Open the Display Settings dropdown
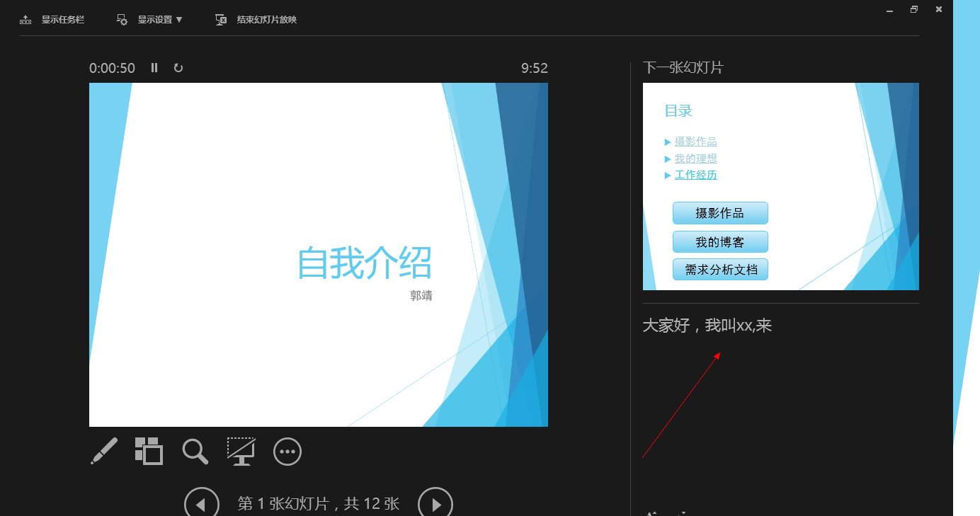Viewport: 980px width, 516px height. [x=149, y=20]
